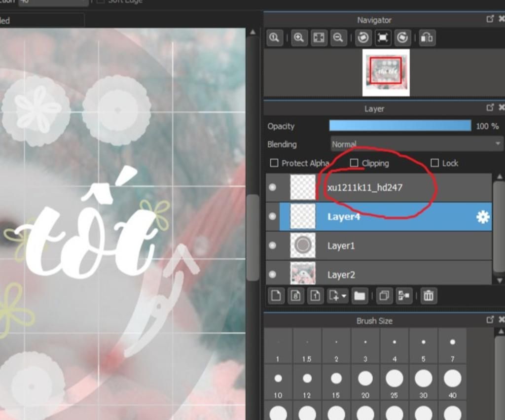This screenshot has width=505, height=420.
Task: Click Layer4 thumbnail
Action: tap(303, 216)
